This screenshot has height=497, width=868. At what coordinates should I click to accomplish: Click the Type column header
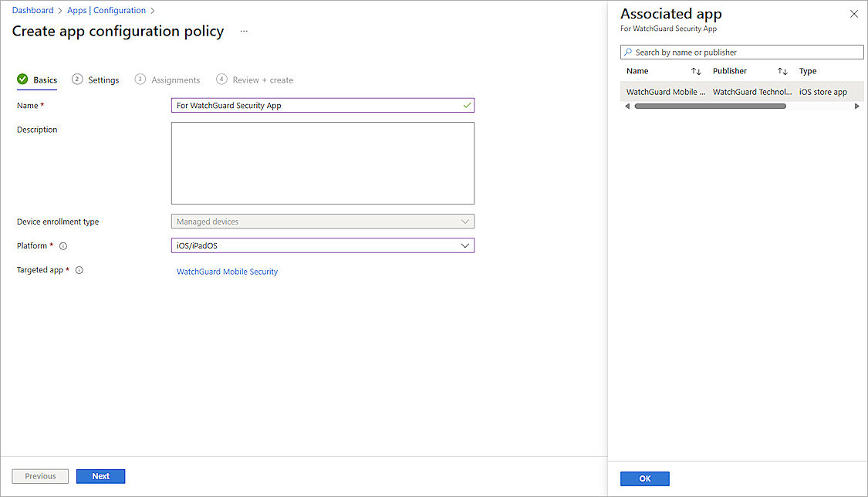808,71
